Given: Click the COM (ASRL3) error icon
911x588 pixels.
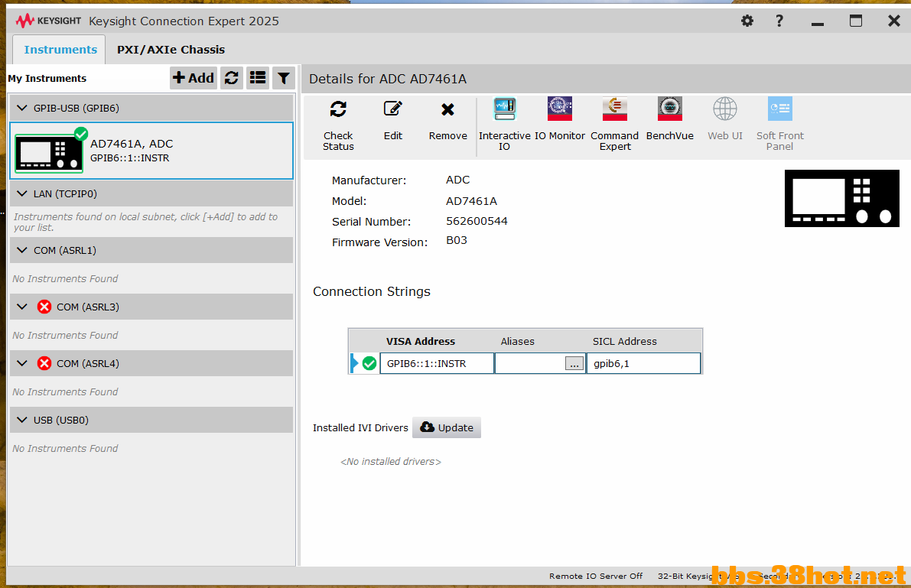Looking at the screenshot, I should [44, 307].
